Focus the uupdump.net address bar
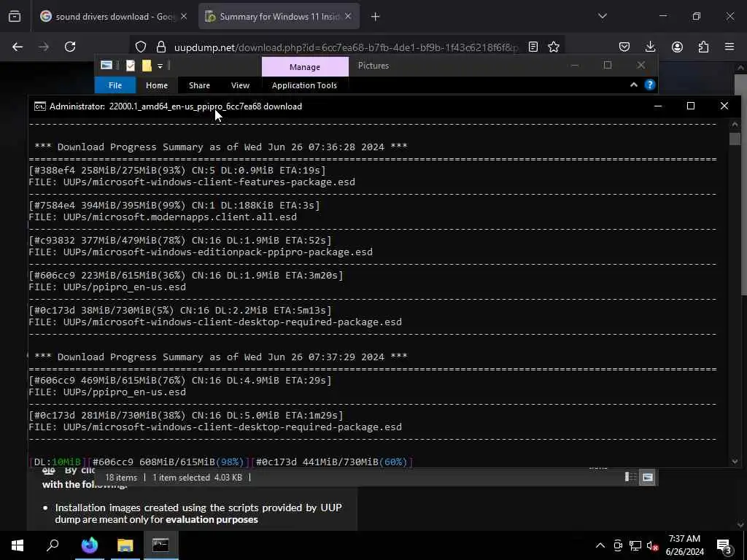747x560 pixels. 347,47
